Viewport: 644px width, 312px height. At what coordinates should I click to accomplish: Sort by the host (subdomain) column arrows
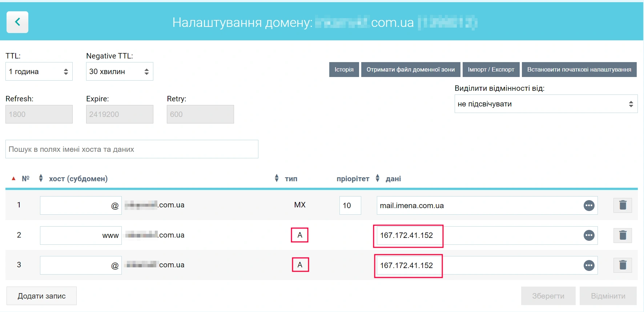tap(41, 178)
